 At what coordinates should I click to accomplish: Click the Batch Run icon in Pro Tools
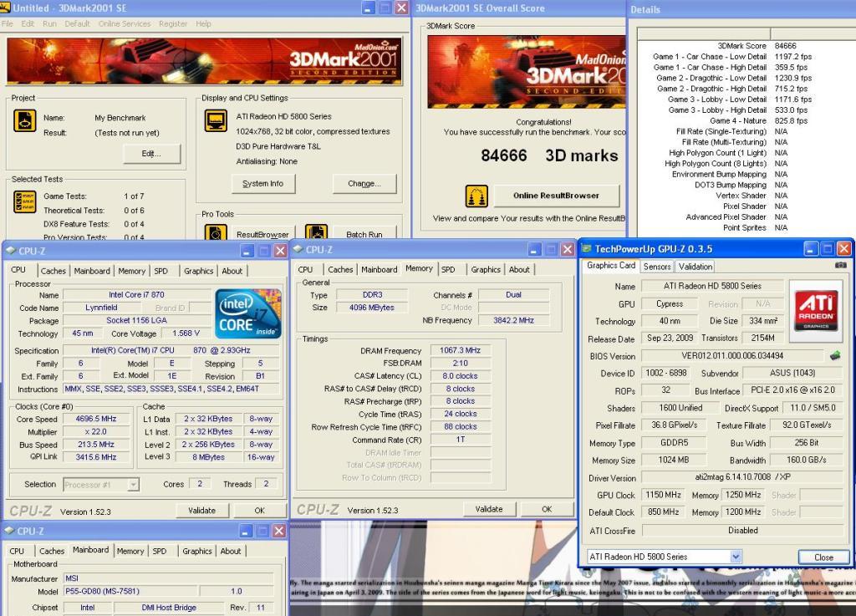pyautogui.click(x=316, y=233)
